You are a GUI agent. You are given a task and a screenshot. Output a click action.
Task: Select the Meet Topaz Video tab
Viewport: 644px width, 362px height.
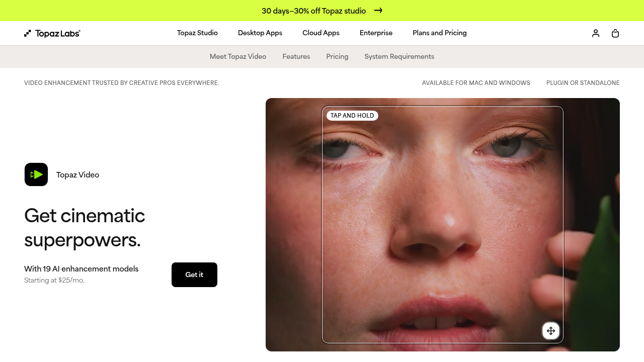pos(238,57)
